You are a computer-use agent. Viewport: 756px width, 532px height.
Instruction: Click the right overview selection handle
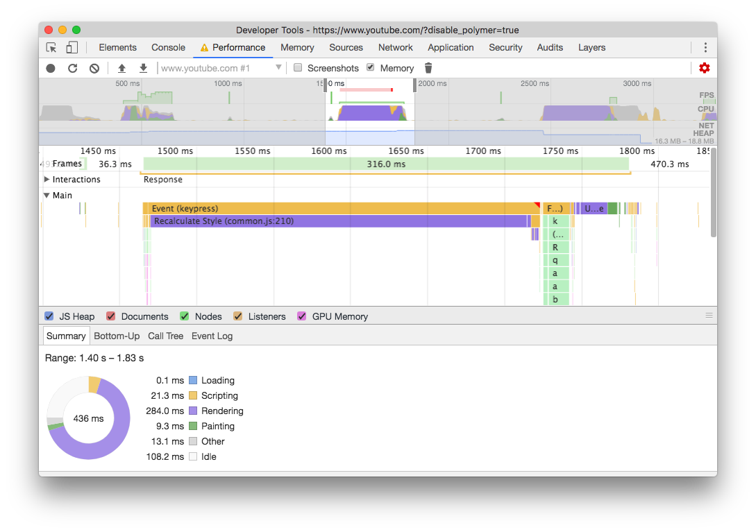(x=414, y=85)
